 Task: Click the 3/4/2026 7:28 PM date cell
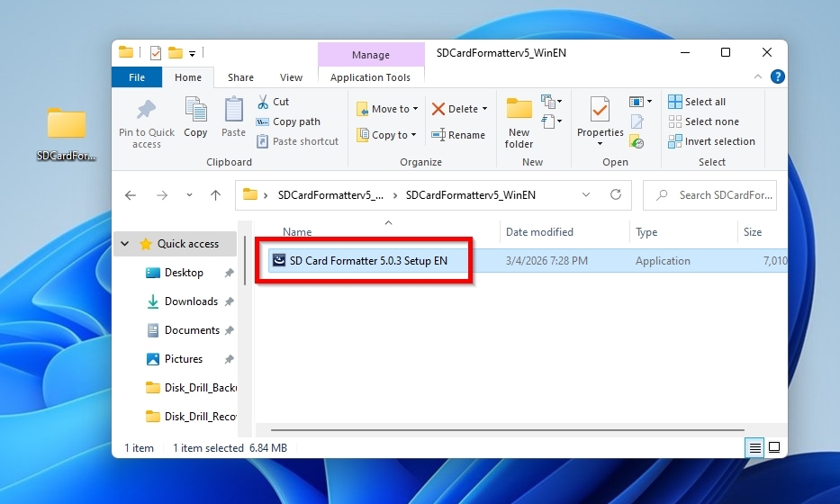546,261
